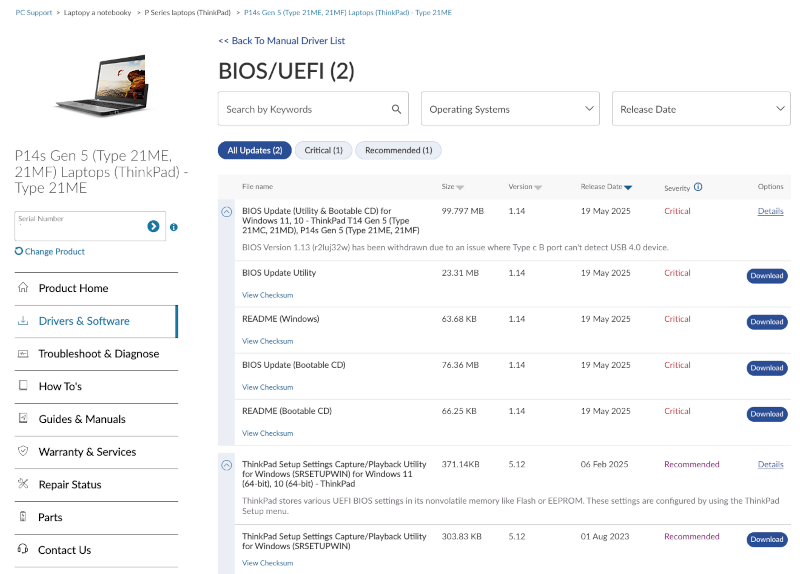Click How To's book icon

click(x=23, y=385)
